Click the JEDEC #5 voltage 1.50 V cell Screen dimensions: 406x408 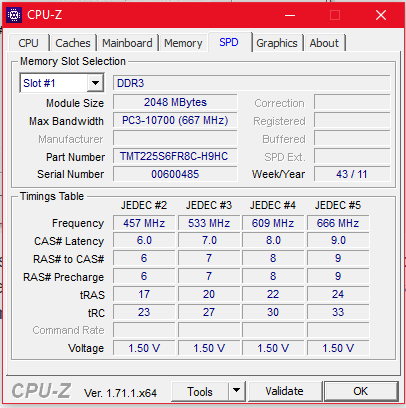pos(338,348)
